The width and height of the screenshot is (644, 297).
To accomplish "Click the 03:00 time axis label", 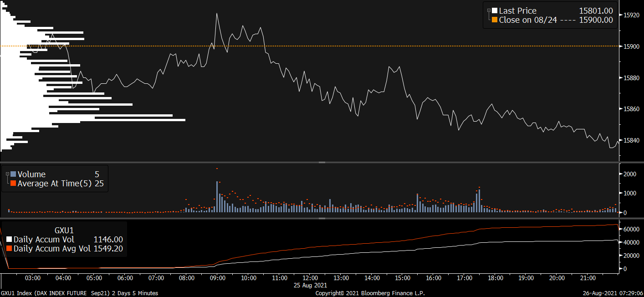I will point(32,278).
